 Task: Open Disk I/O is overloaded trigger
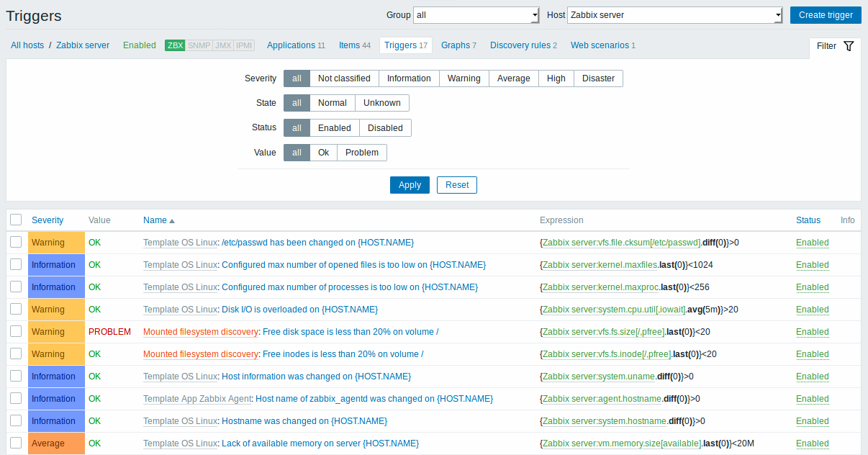pyautogui.click(x=299, y=310)
